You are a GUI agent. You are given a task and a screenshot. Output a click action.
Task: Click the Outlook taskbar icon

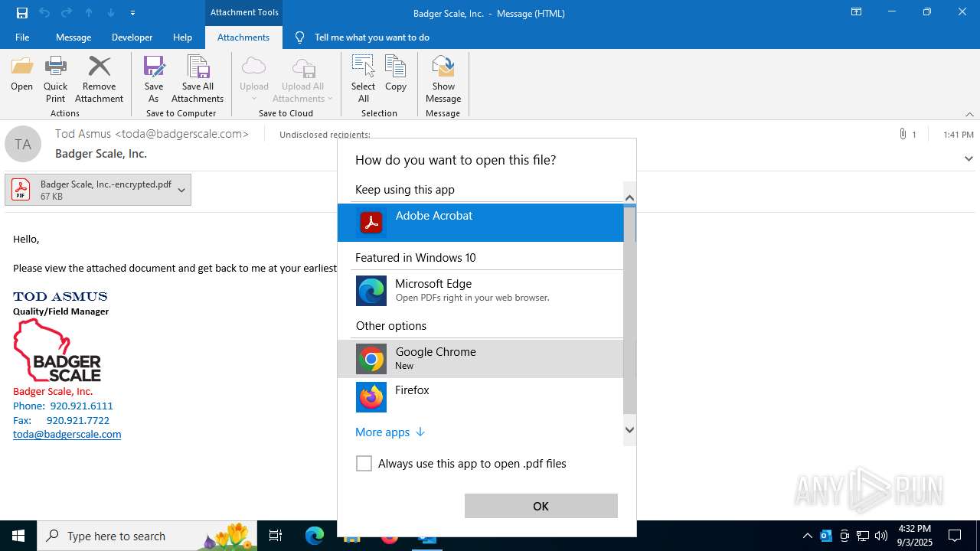point(426,536)
